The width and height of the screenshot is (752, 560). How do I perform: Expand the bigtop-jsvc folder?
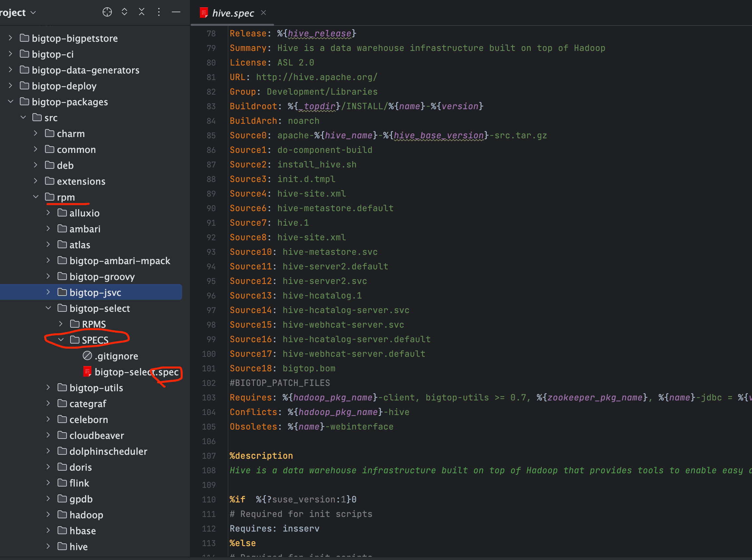pos(48,292)
